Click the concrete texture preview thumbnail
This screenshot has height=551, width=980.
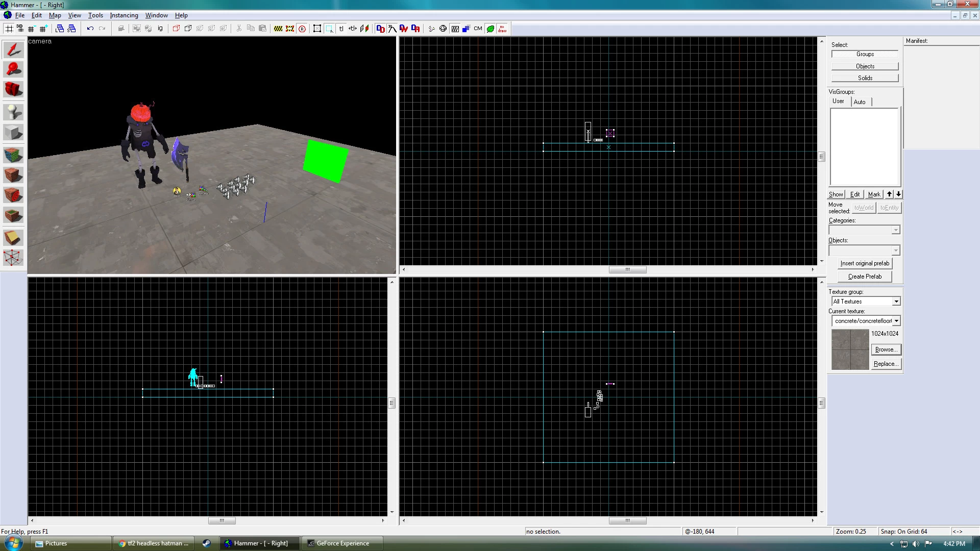tap(850, 349)
